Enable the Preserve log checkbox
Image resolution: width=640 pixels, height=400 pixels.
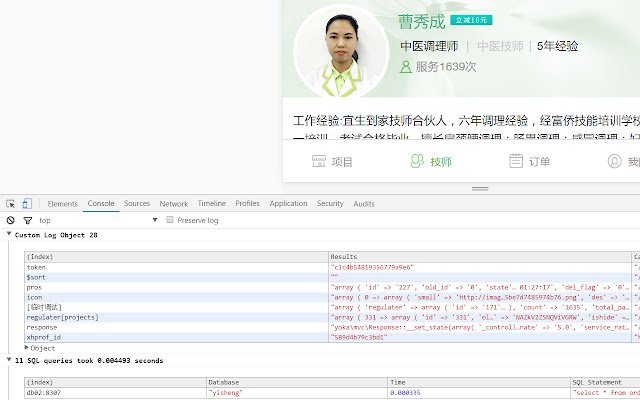click(170, 220)
